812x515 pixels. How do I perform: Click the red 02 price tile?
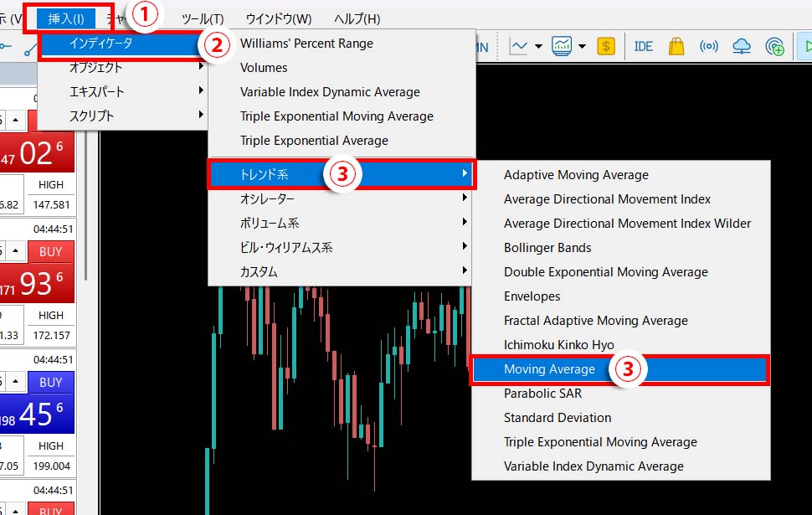(37, 153)
